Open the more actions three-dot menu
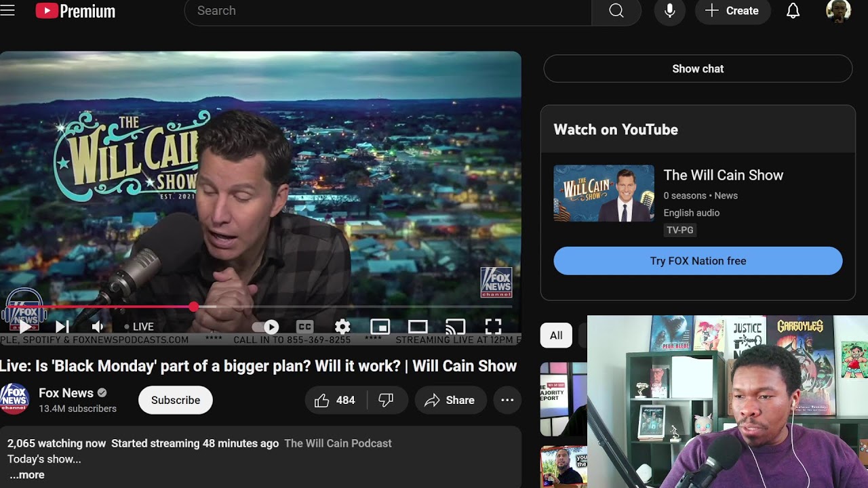The width and height of the screenshot is (868, 488). click(x=507, y=400)
